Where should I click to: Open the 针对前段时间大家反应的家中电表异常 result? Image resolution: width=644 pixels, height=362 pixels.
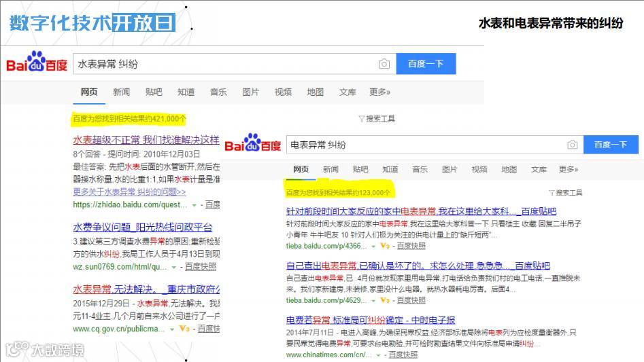[421, 211]
